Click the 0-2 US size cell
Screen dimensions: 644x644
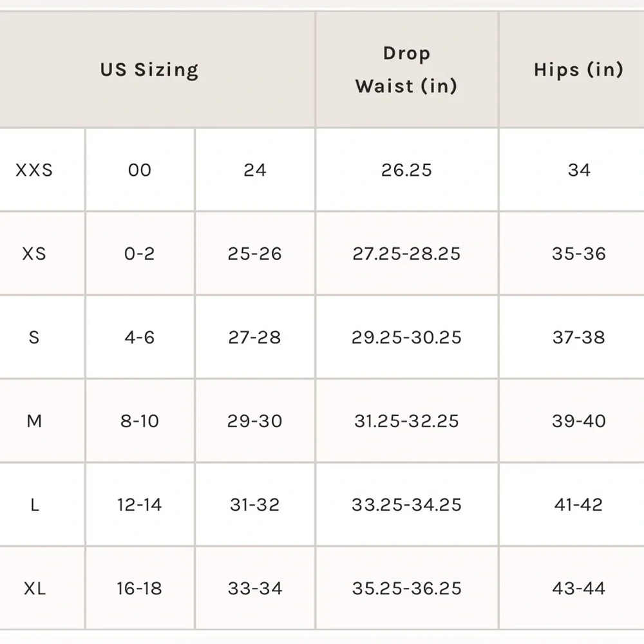click(140, 254)
